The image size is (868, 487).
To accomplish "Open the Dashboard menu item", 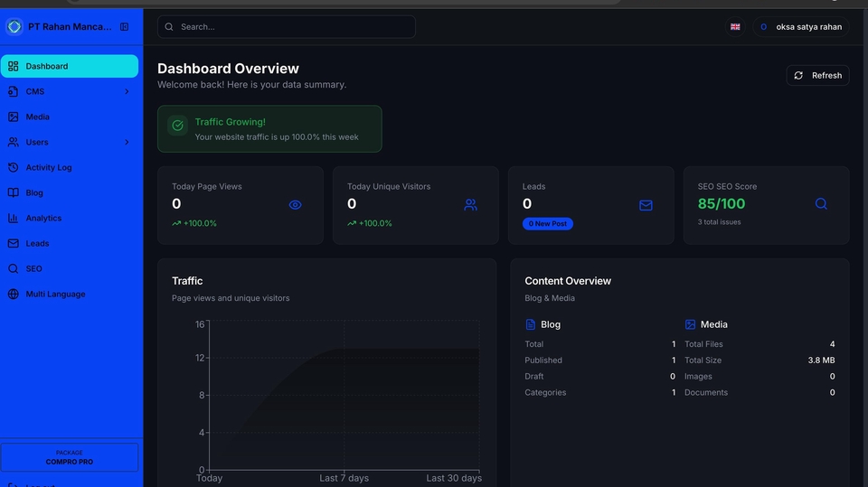I will [x=70, y=66].
